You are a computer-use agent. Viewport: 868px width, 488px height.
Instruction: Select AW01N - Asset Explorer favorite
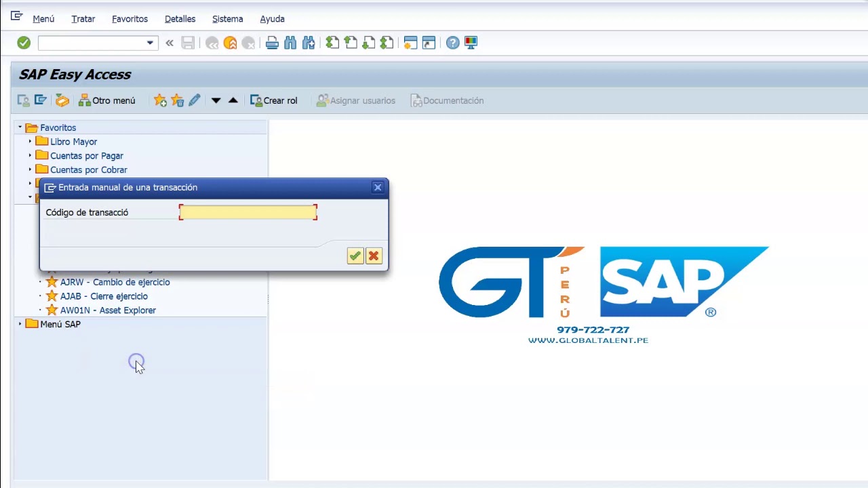tap(108, 310)
